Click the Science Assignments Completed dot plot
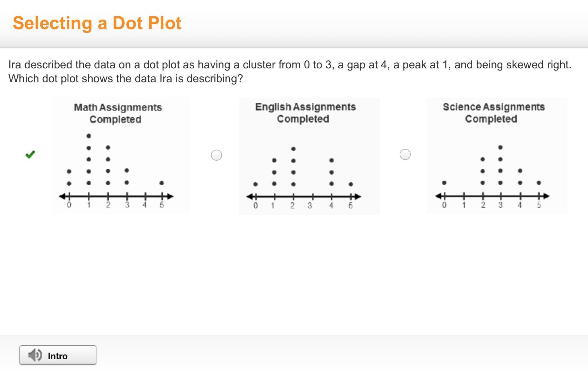The height and width of the screenshot is (371, 588). [x=497, y=156]
